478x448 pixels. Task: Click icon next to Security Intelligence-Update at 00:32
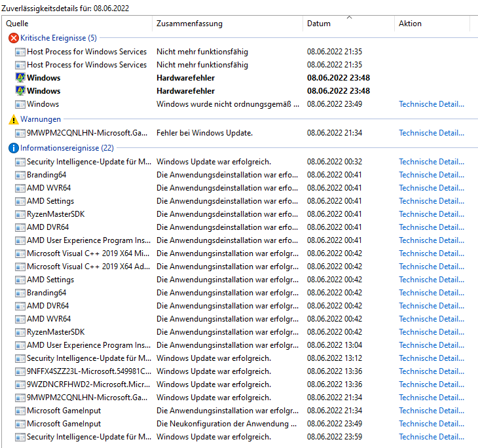click(x=20, y=162)
